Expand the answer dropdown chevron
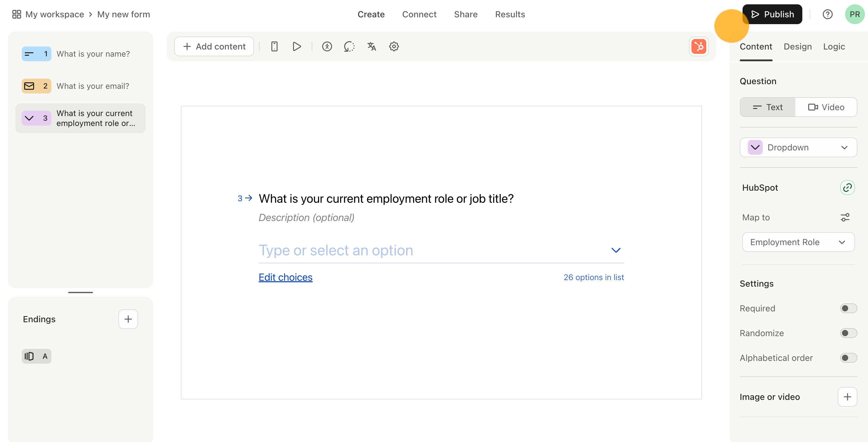868x442 pixels. (616, 250)
